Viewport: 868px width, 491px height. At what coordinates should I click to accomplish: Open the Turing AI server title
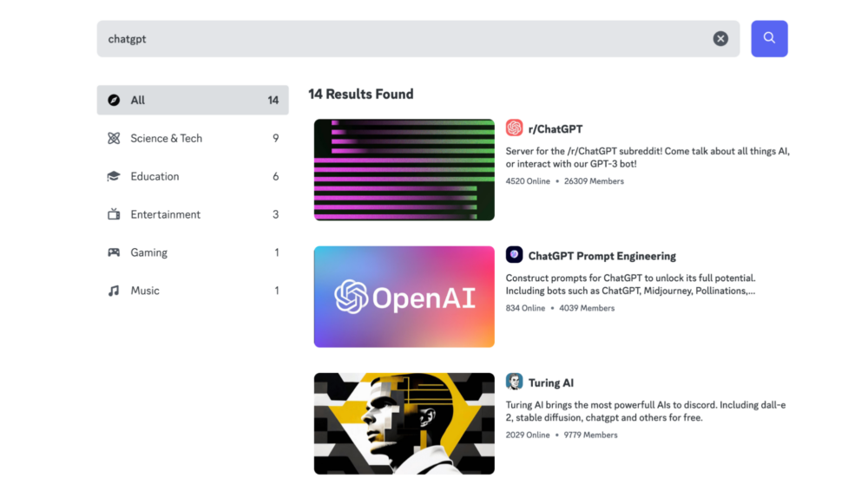click(x=551, y=383)
